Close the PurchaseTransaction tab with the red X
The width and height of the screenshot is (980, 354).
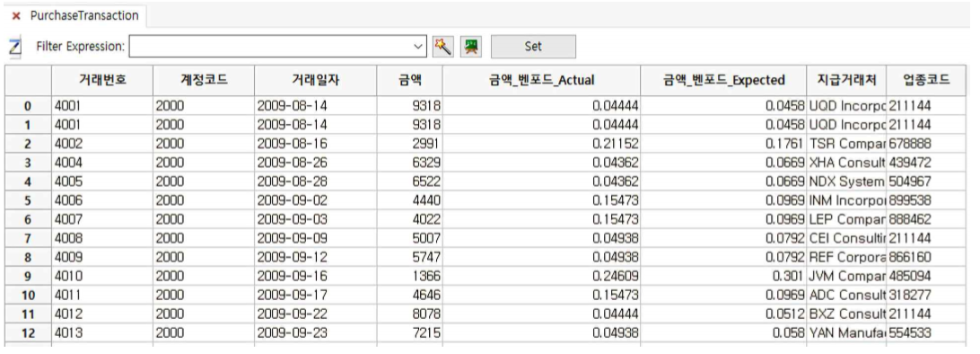click(x=16, y=16)
